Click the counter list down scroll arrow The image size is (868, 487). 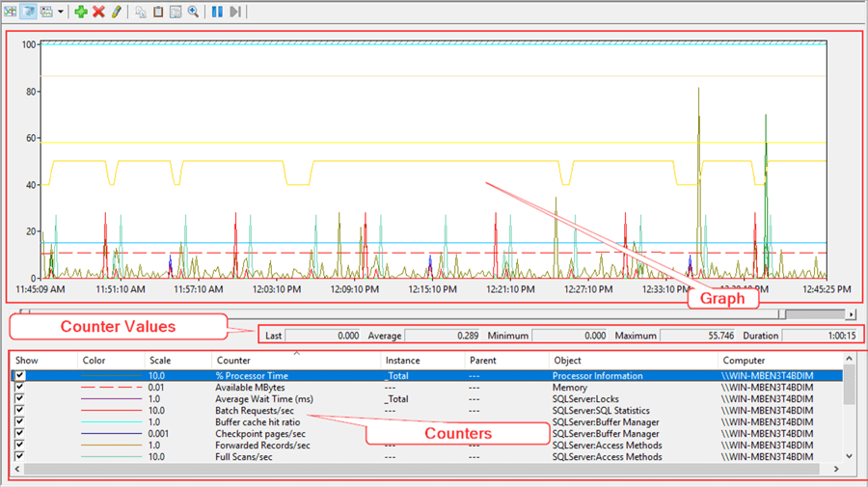pos(849,456)
